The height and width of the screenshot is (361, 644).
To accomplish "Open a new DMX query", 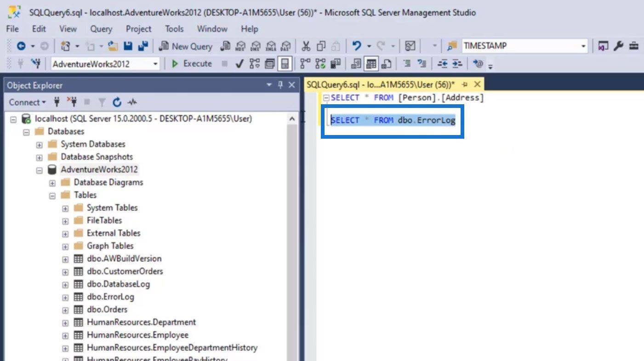I will pos(256,46).
